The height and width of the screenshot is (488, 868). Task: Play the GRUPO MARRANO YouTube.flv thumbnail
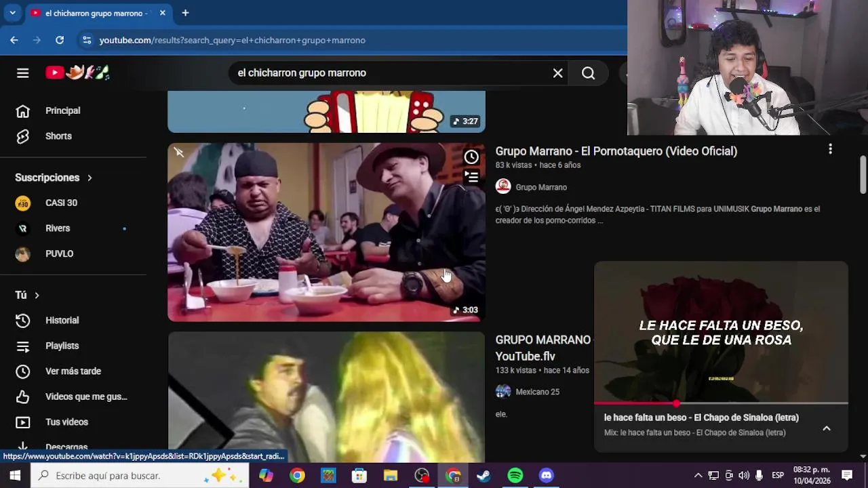click(326, 397)
